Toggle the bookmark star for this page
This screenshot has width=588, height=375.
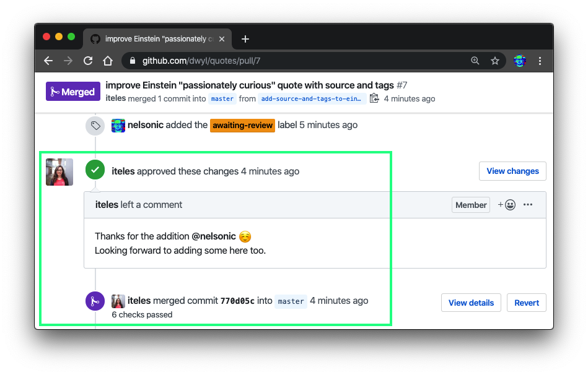[495, 61]
